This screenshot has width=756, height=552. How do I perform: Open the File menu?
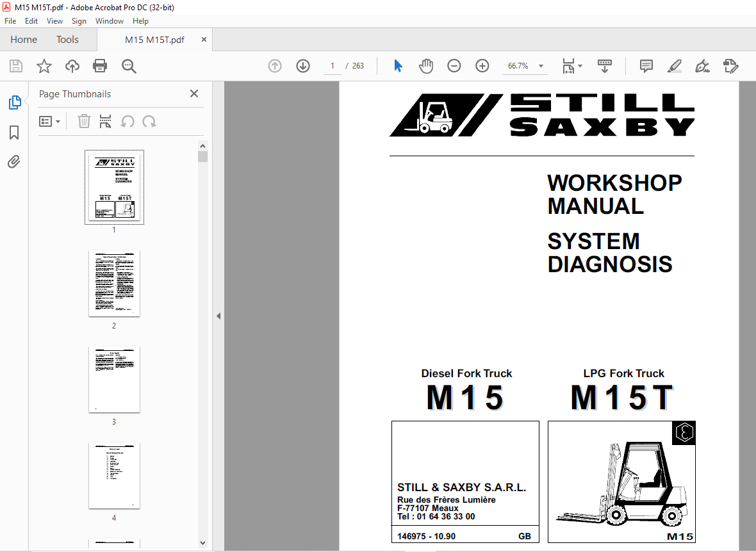tap(10, 21)
